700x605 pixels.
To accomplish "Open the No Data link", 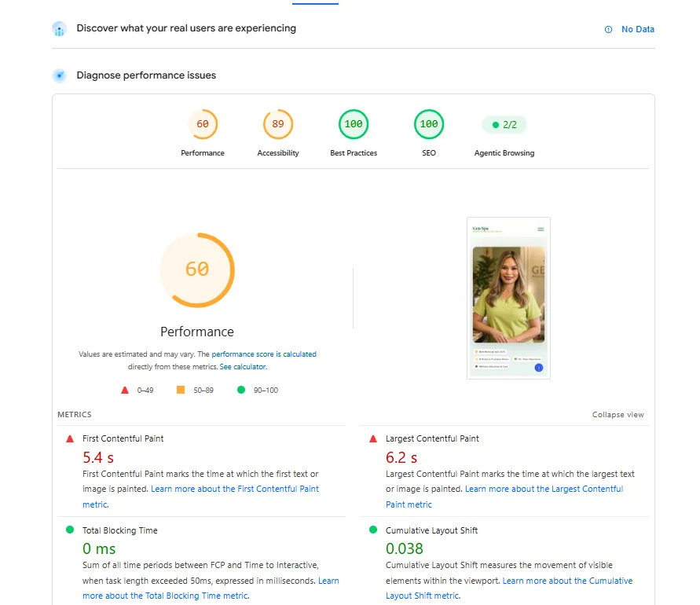I will (637, 30).
